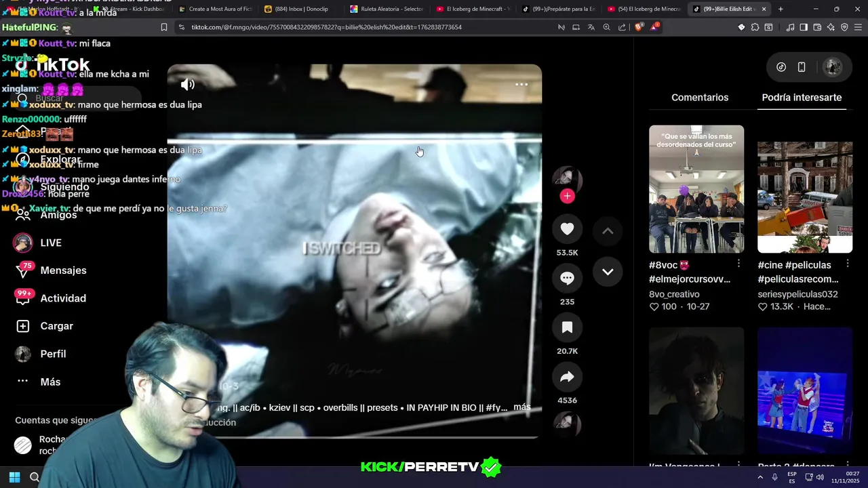Open seriesypeliculas032 profile link
Viewport: 868px width, 488px height.
(797, 294)
